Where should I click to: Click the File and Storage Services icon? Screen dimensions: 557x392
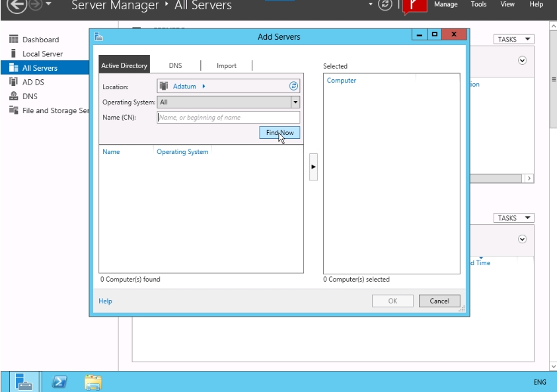coord(13,110)
